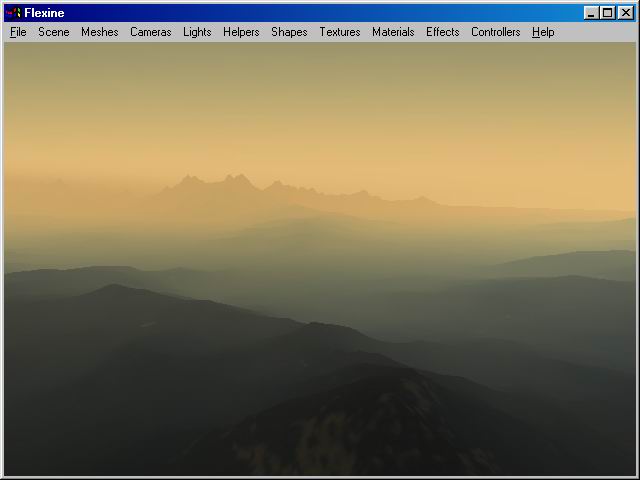Open the Meshes menu
Image resolution: width=640 pixels, height=480 pixels.
[x=100, y=32]
